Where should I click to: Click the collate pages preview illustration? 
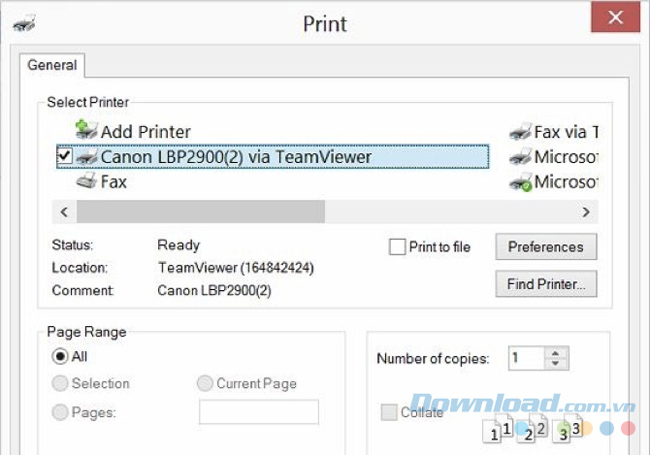coord(533,428)
